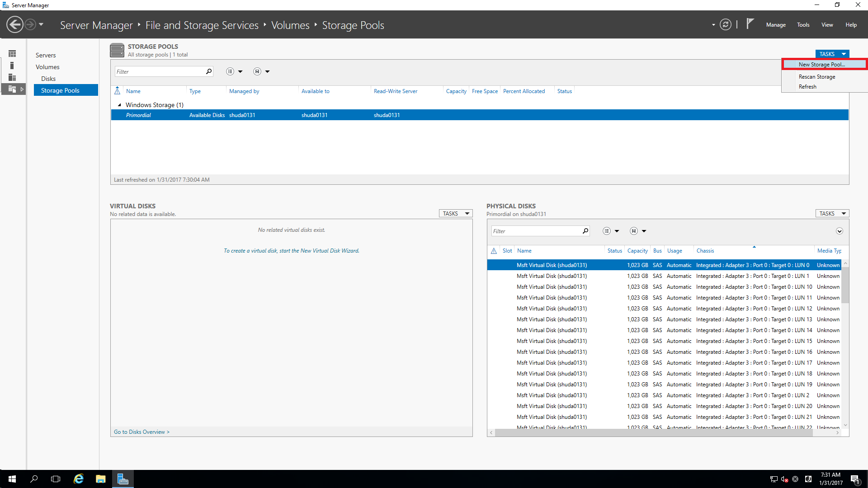Click Server Manager taskbar icon

click(x=123, y=479)
